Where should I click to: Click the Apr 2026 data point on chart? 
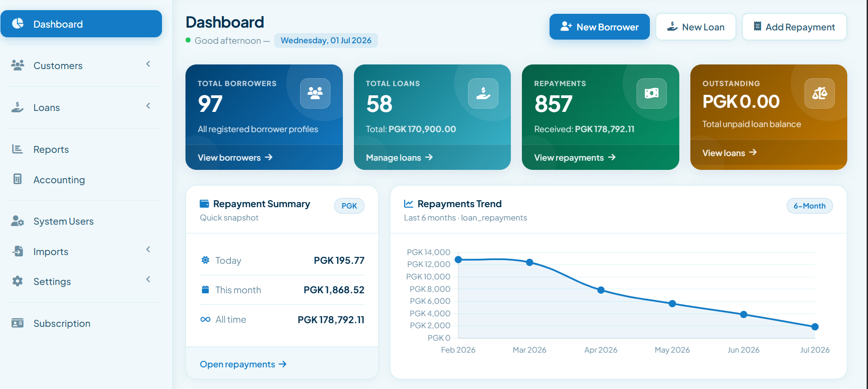point(601,290)
